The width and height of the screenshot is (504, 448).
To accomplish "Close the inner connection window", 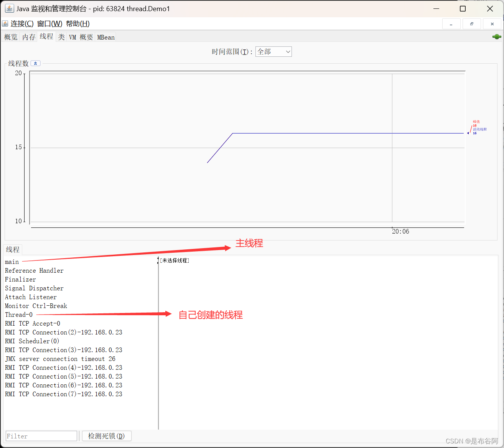I will click(492, 24).
